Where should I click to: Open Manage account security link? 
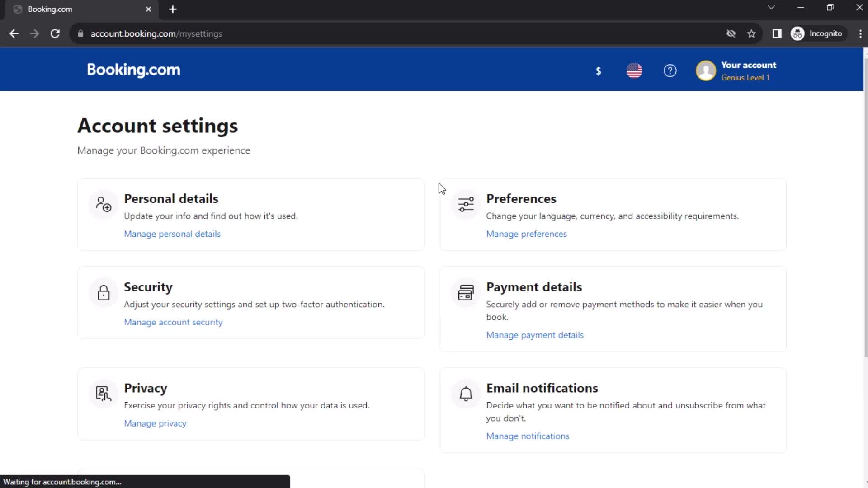[173, 322]
